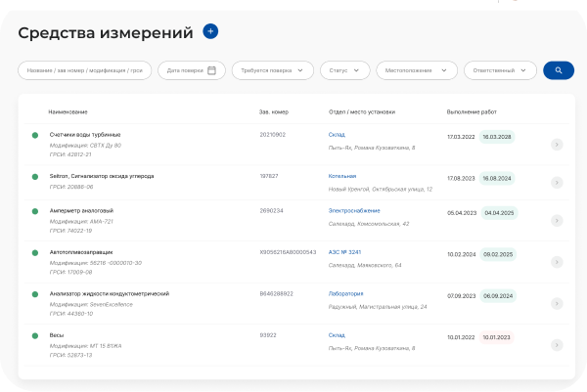Click the blue search magnifier button
Screen dimensions: 587x392
click(x=559, y=70)
